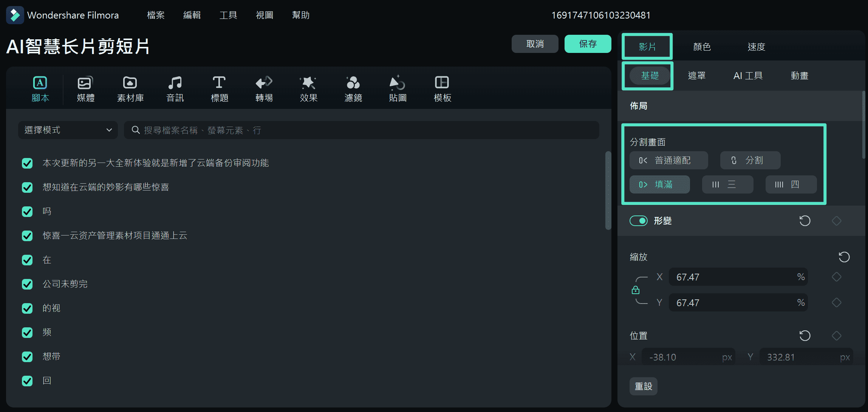Reset 位置 position with its reset arrow
The width and height of the screenshot is (868, 412).
(x=805, y=336)
